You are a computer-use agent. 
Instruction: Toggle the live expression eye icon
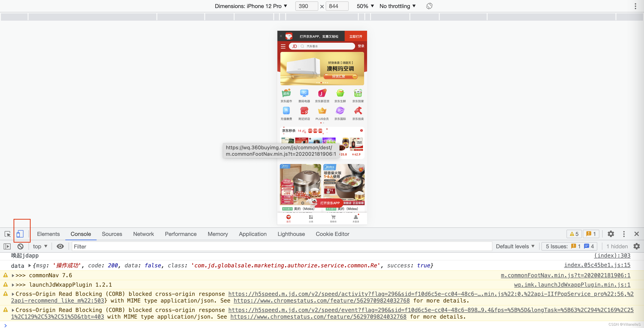coord(60,246)
